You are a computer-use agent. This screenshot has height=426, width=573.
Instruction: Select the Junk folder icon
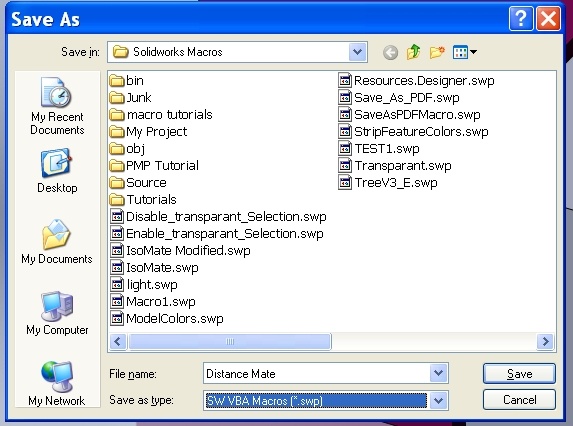[117, 98]
